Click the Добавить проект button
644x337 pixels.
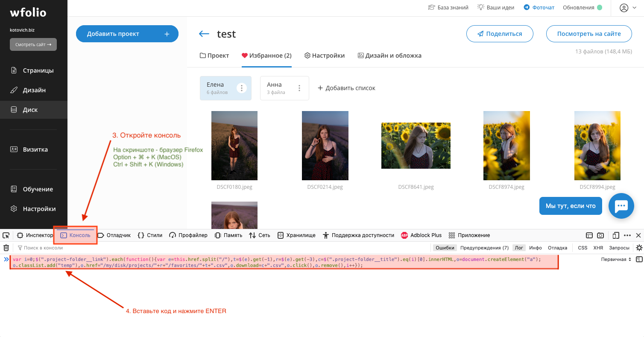click(127, 34)
